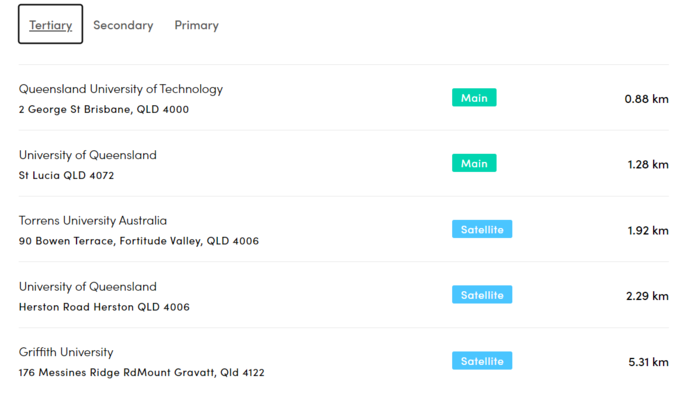
Task: Open Torrens University Australia listing
Action: (93, 220)
